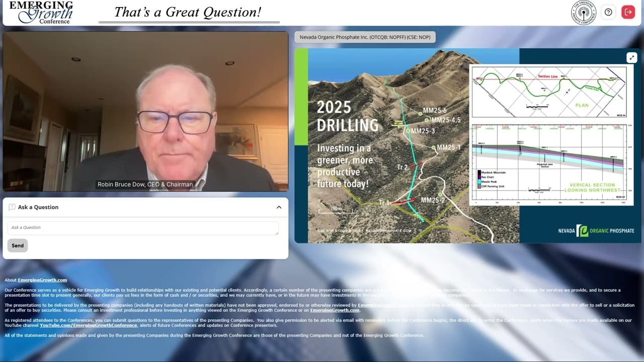Open the help question mark icon
The height and width of the screenshot is (362, 644).
tap(608, 12)
